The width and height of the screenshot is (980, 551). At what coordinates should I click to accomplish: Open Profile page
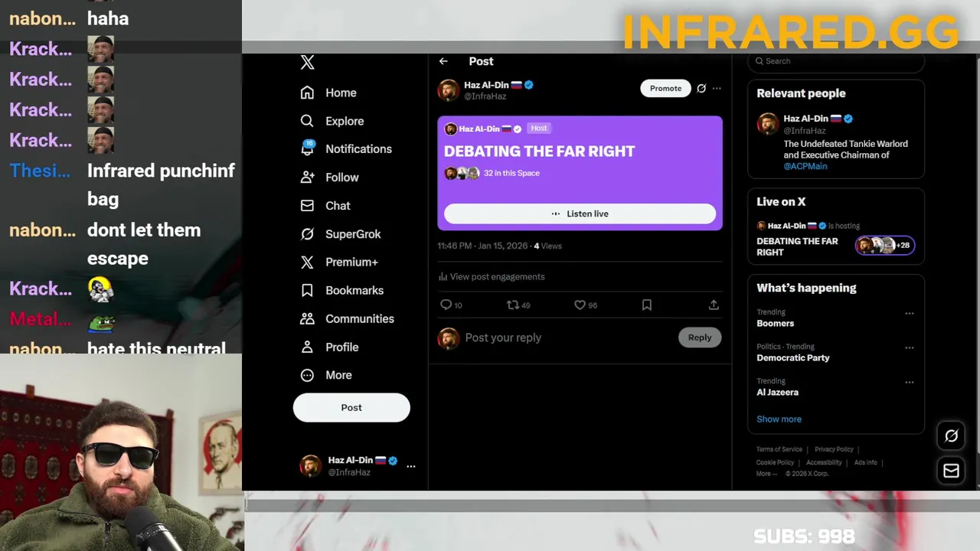pyautogui.click(x=341, y=347)
